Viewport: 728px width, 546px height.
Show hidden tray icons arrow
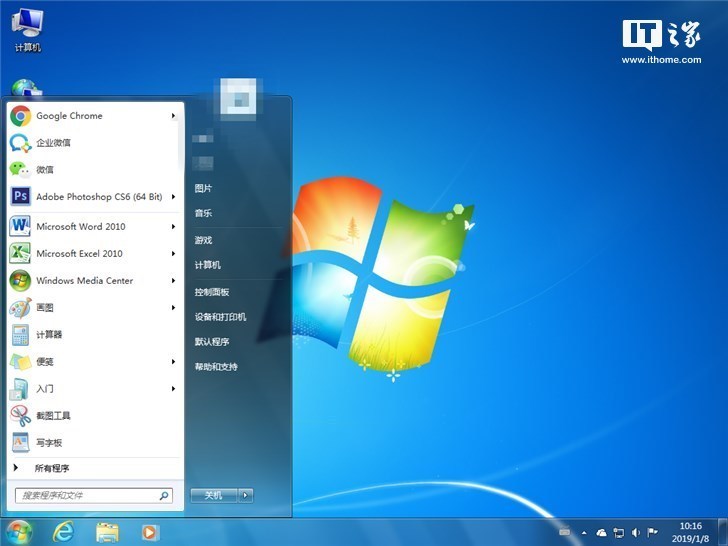[x=584, y=533]
